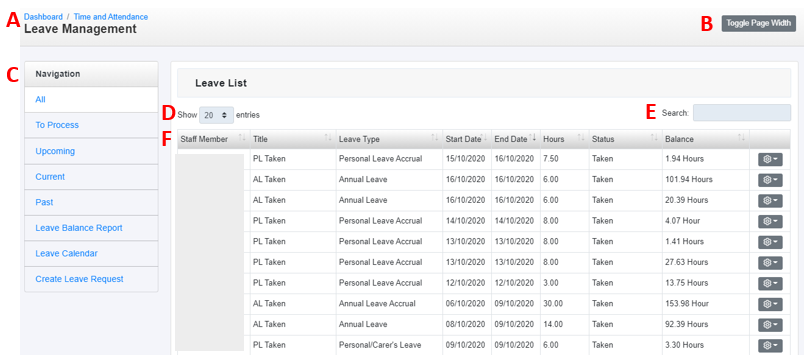The width and height of the screenshot is (810, 363).
Task: Click the 08/10/2020 start date cell
Action: [467, 324]
